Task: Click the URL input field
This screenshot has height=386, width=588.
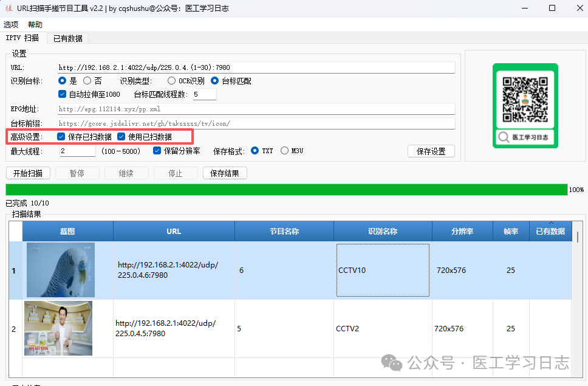Action: (x=256, y=67)
